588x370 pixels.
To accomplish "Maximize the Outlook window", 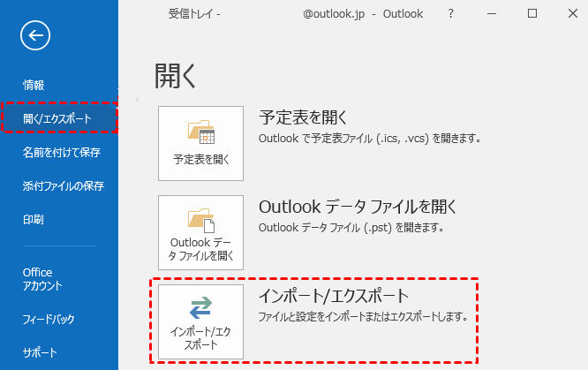I will (532, 14).
